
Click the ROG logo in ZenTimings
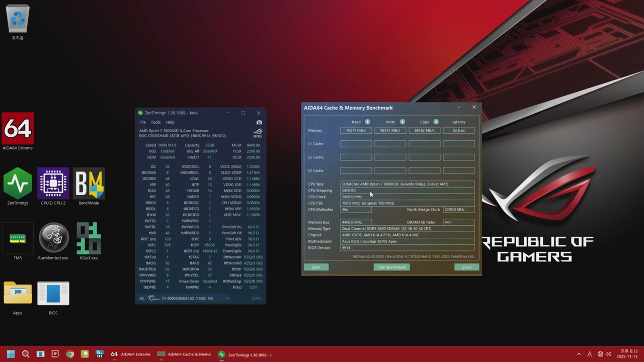click(258, 133)
